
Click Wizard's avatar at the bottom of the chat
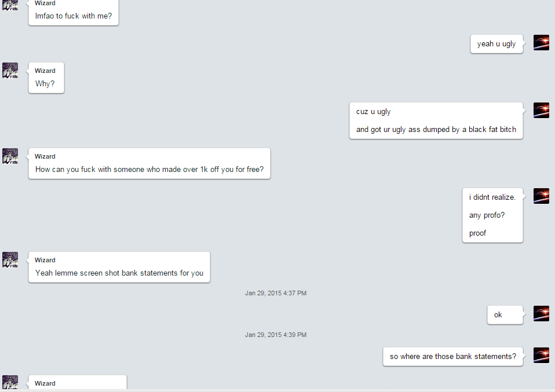(x=10, y=382)
